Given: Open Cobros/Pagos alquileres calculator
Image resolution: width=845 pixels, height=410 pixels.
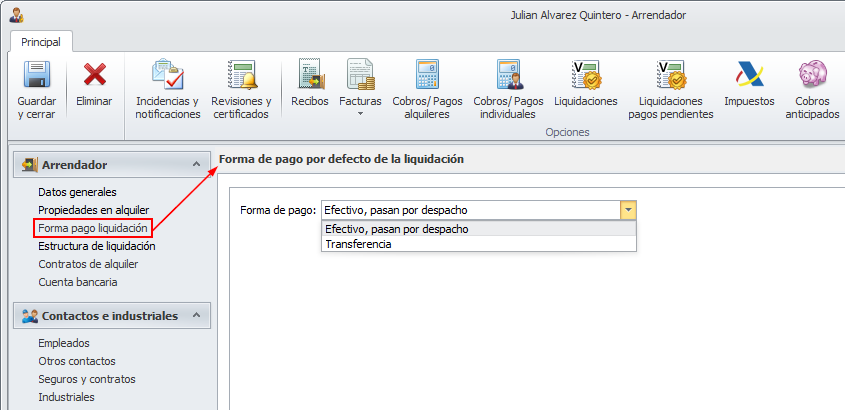Looking at the screenshot, I should [x=427, y=74].
